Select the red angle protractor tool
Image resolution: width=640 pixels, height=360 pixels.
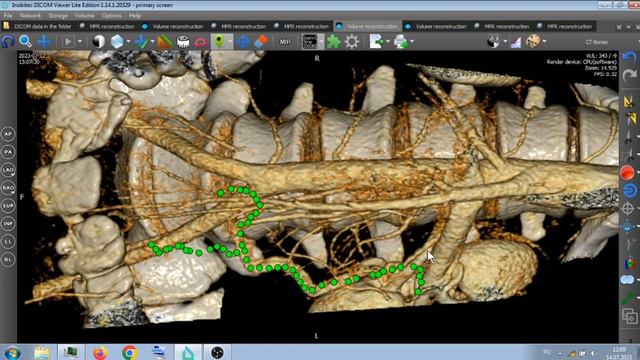coord(201,42)
